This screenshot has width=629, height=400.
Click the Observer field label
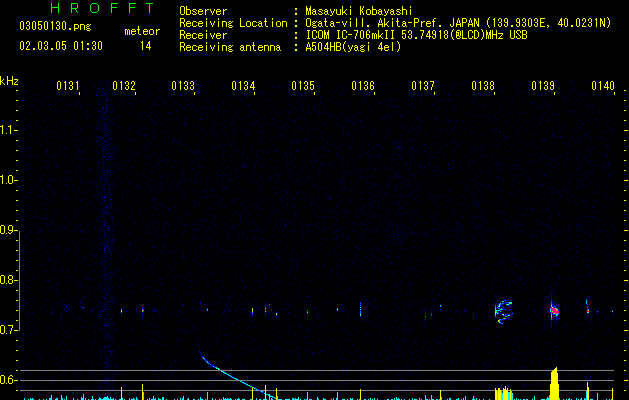coord(203,11)
